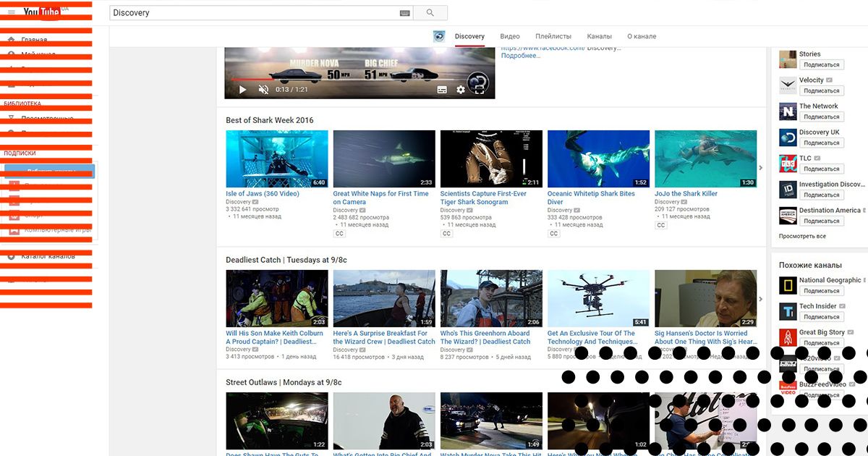Screen dimensions: 868x456
Task: Enter fullscreen on the featured video
Action: pyautogui.click(x=479, y=90)
